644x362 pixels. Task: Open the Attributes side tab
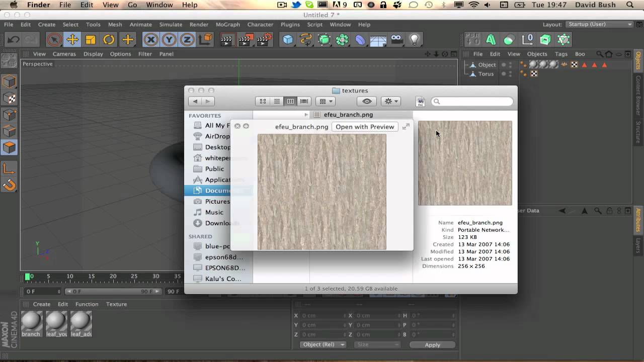638,219
